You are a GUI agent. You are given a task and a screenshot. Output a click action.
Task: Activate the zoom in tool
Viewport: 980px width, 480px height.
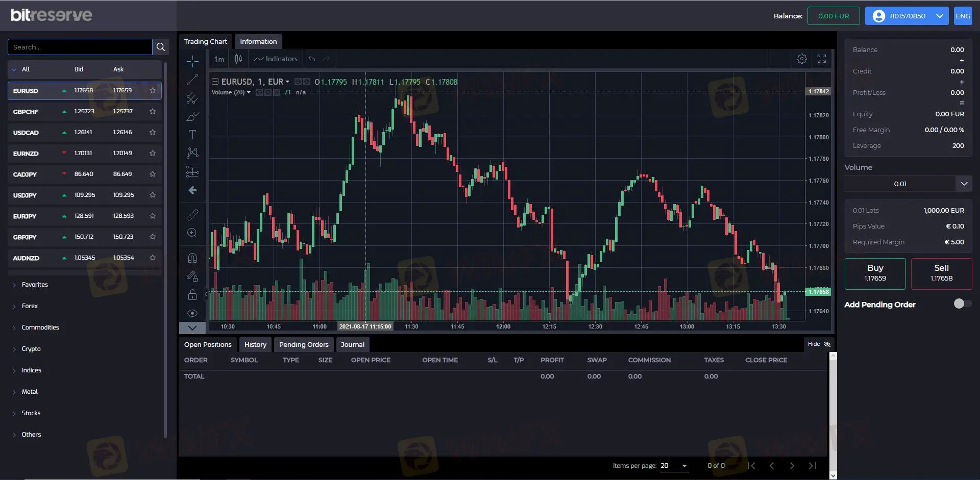click(192, 233)
